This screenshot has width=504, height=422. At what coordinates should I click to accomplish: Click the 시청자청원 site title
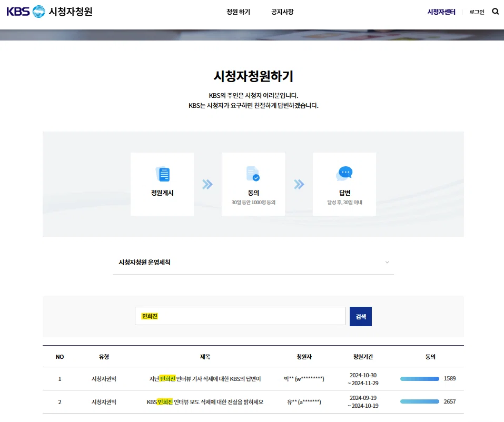click(71, 12)
